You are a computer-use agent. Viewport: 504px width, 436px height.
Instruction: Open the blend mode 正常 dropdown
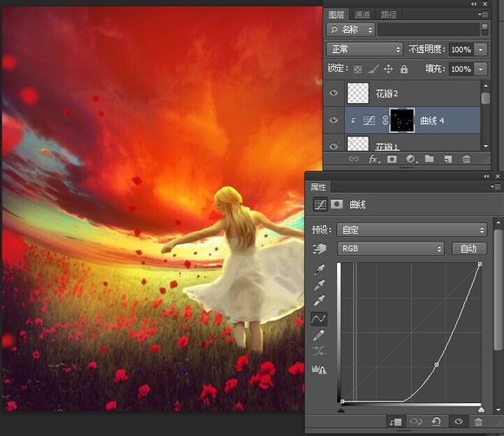[x=364, y=50]
